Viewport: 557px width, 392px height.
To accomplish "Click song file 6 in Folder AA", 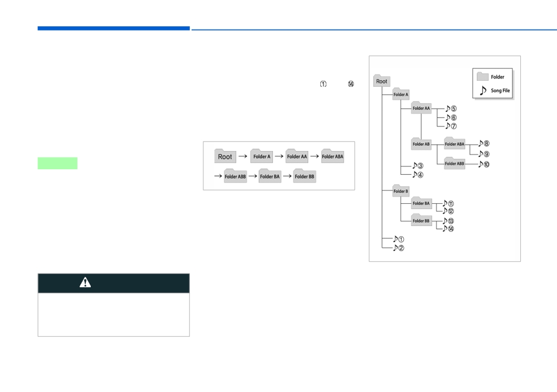I will pyautogui.click(x=451, y=117).
